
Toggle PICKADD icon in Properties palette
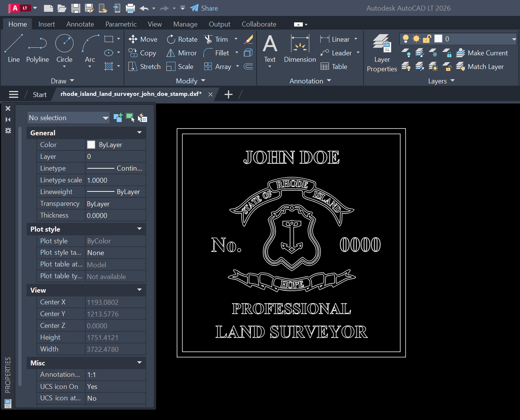(118, 118)
